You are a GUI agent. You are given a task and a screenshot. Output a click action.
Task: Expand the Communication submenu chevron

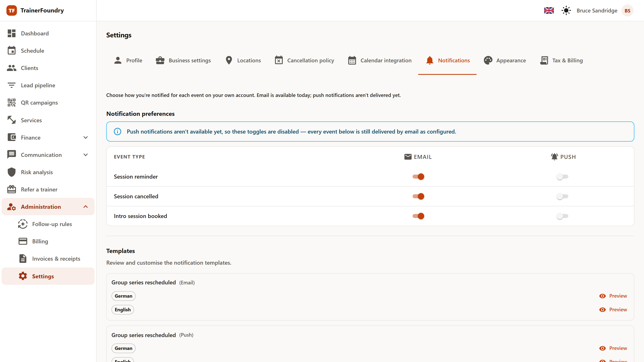click(86, 155)
